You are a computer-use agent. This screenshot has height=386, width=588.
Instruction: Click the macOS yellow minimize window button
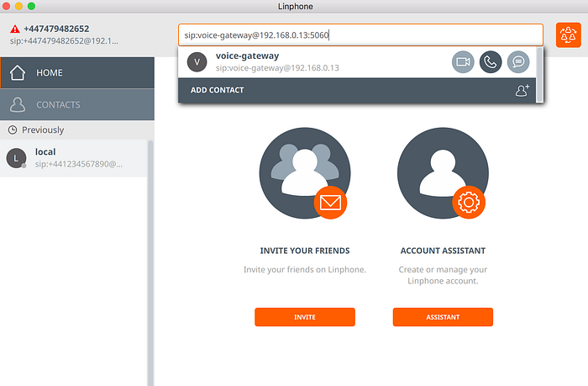(18, 6)
